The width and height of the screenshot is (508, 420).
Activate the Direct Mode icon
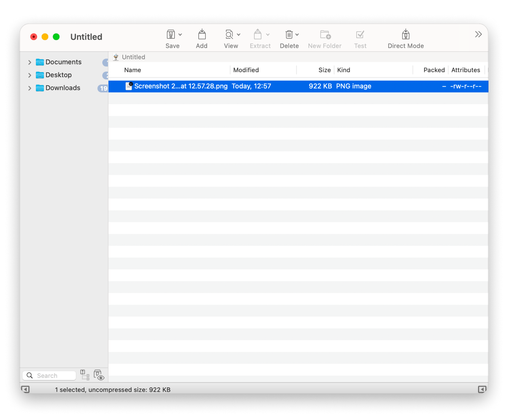[405, 35]
